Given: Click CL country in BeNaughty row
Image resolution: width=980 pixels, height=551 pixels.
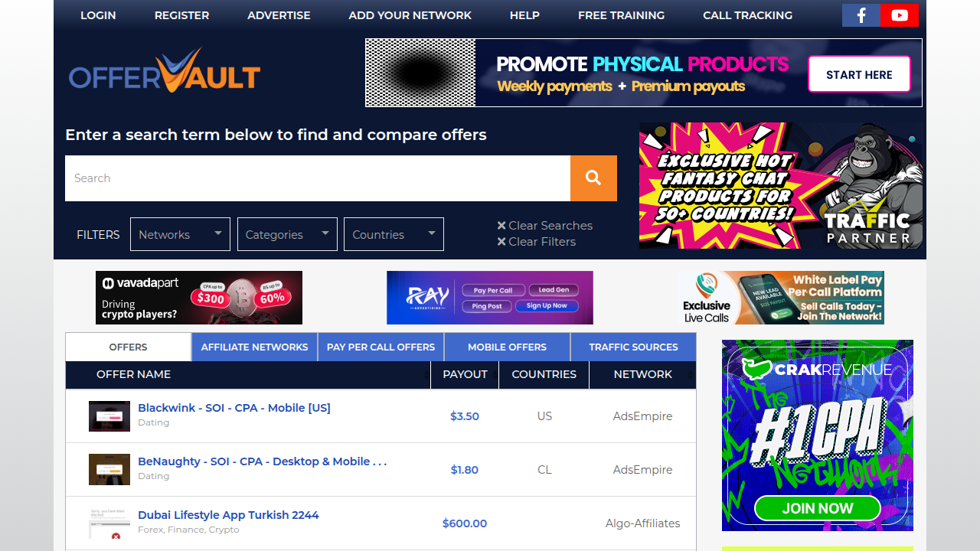Looking at the screenshot, I should pos(544,470).
